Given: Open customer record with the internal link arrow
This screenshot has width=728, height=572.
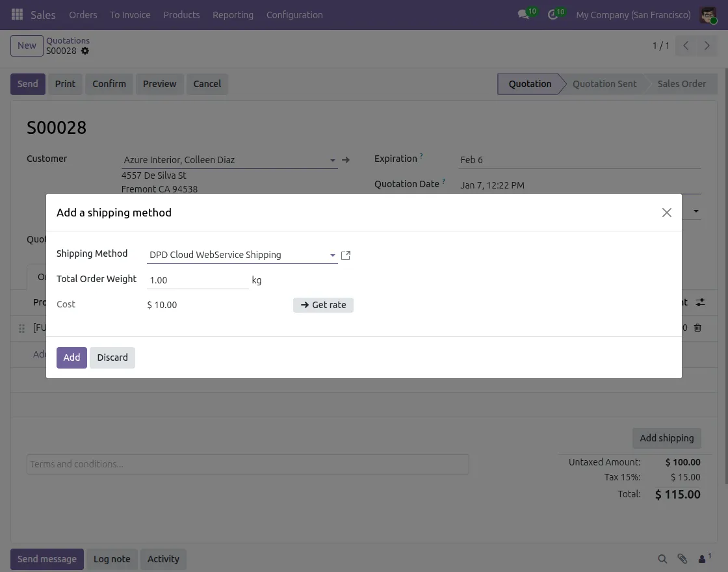Looking at the screenshot, I should tap(346, 160).
